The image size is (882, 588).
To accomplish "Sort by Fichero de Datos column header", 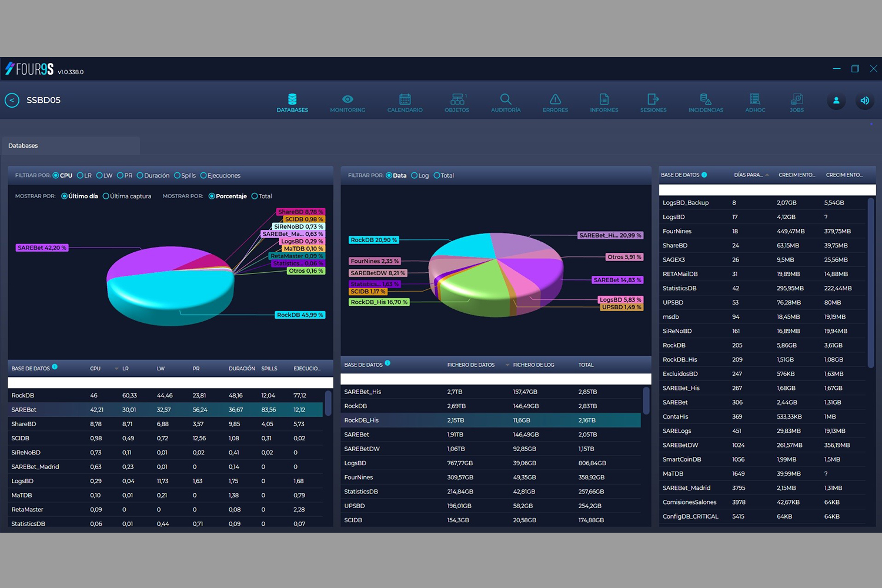I will (471, 365).
